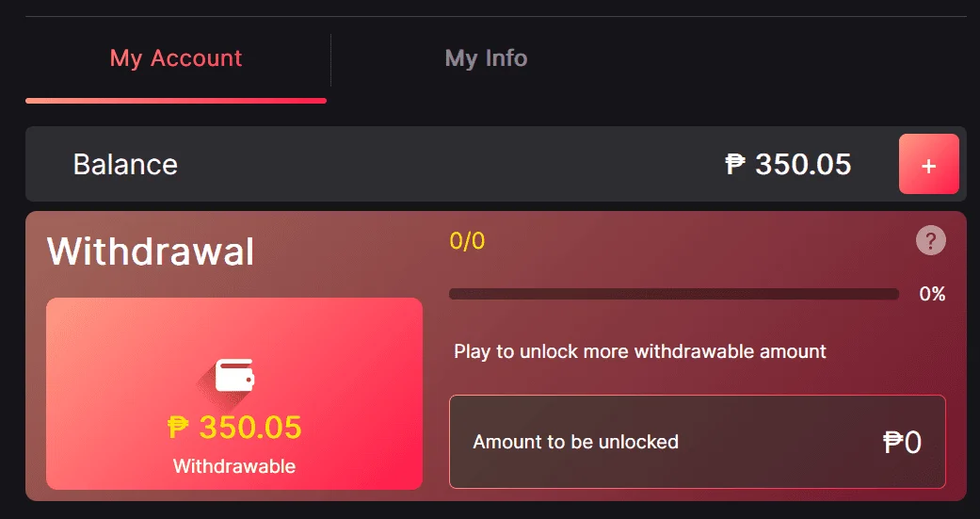Click the Amount to be unlocked label
This screenshot has width=980, height=519.
575,442
